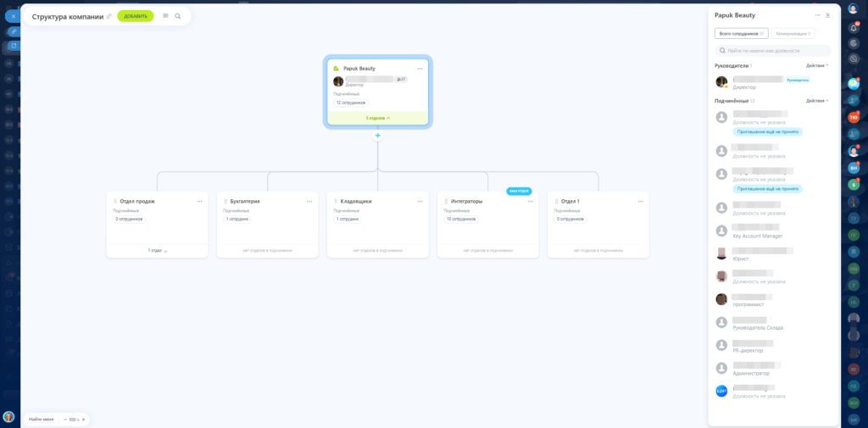Add department with plus under Papuk Beauty

pos(377,136)
